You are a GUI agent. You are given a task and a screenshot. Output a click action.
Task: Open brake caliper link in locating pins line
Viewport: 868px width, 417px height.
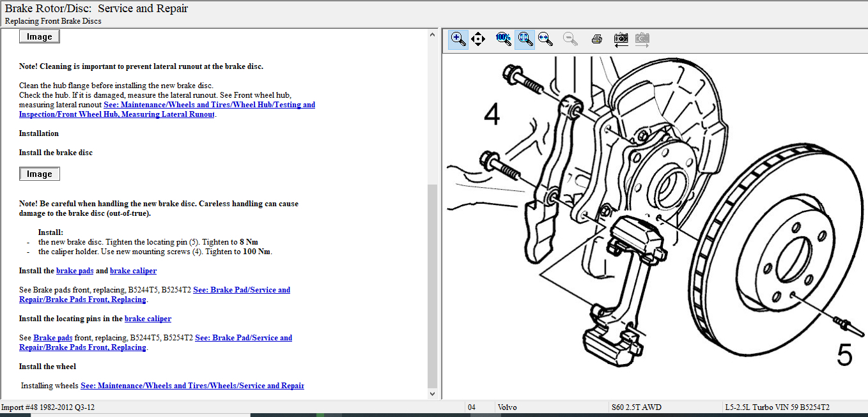(148, 319)
